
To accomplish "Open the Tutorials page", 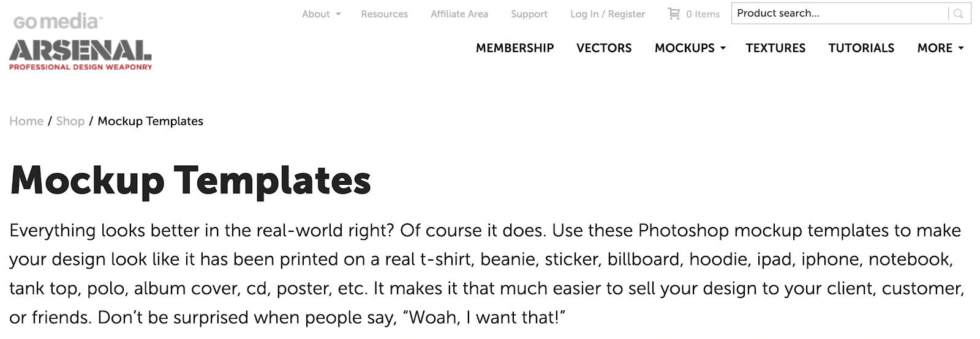I will pyautogui.click(x=861, y=48).
